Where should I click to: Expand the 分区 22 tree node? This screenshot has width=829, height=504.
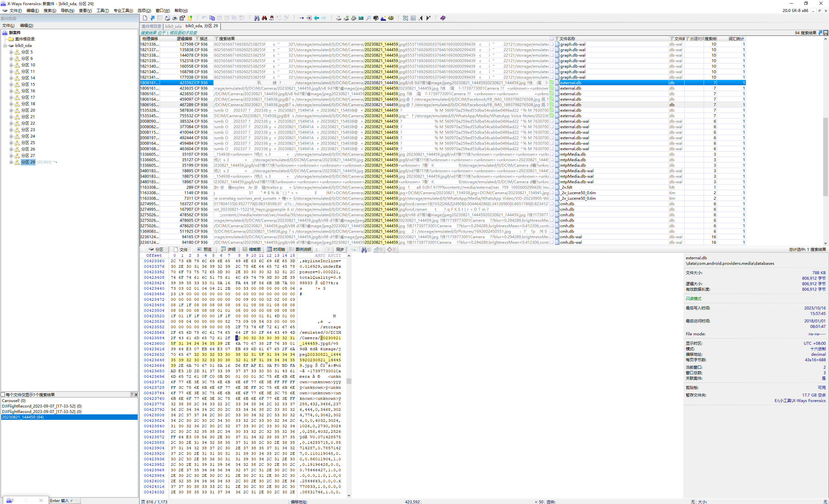pos(11,123)
